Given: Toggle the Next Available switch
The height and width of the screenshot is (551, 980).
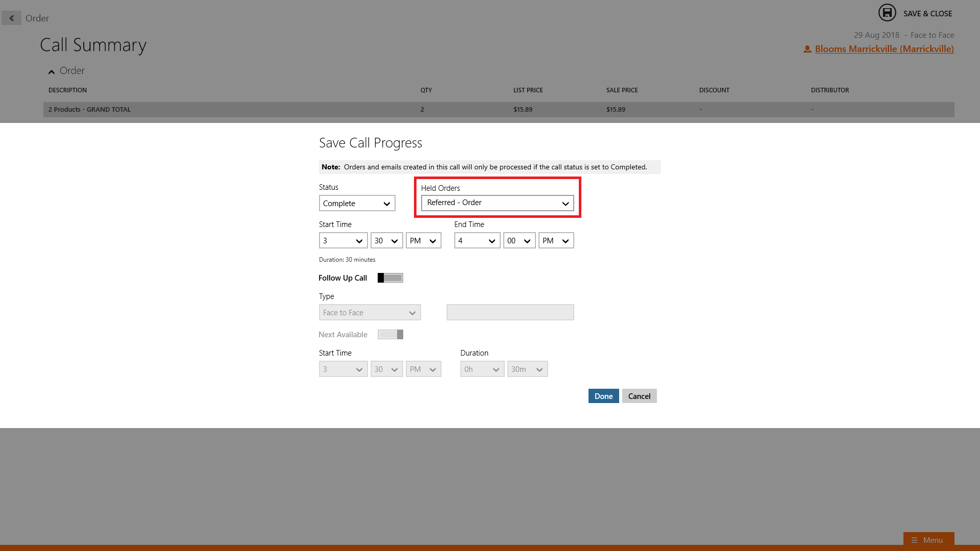Looking at the screenshot, I should tap(390, 335).
